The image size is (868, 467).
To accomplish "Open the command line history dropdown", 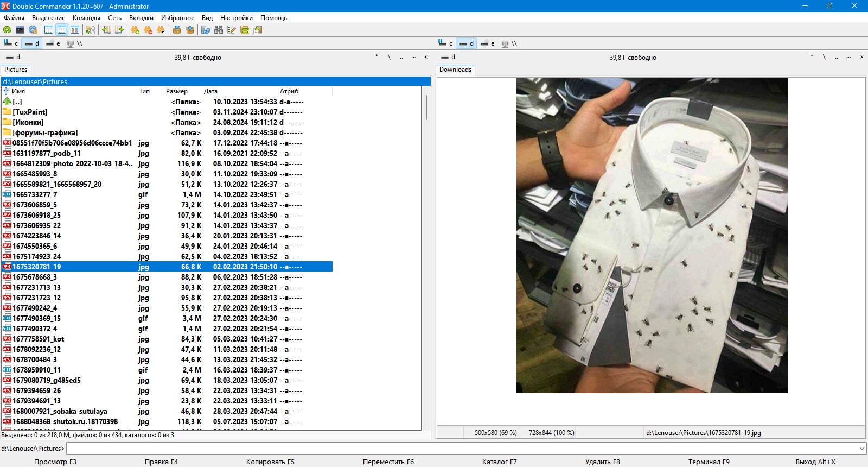I will pyautogui.click(x=862, y=449).
